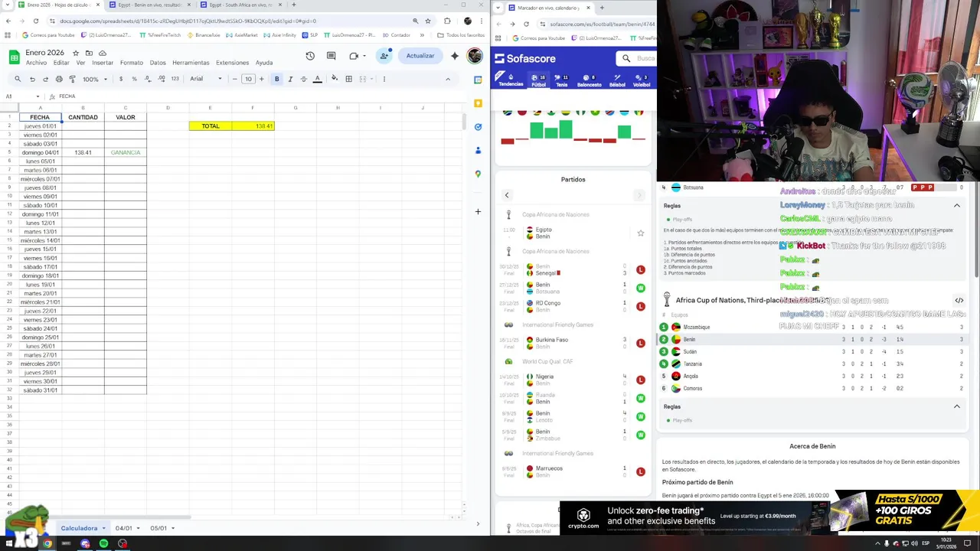
Task: Open the Extensiones menu
Action: click(232, 63)
